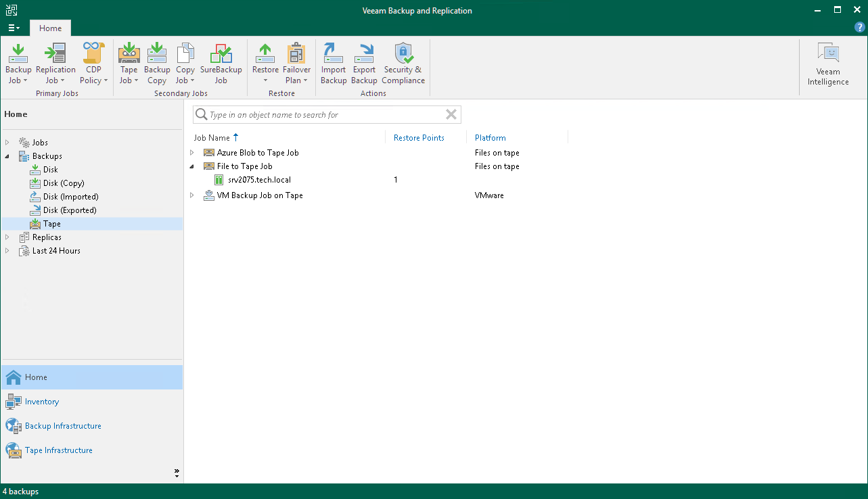Select the Tape backups node
Screen dimensions: 868x499
click(x=51, y=224)
